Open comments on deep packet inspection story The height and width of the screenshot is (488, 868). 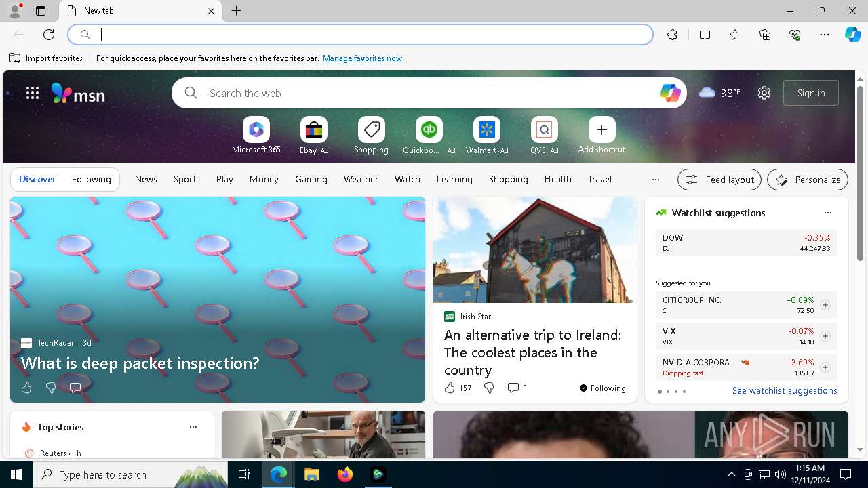75,388
